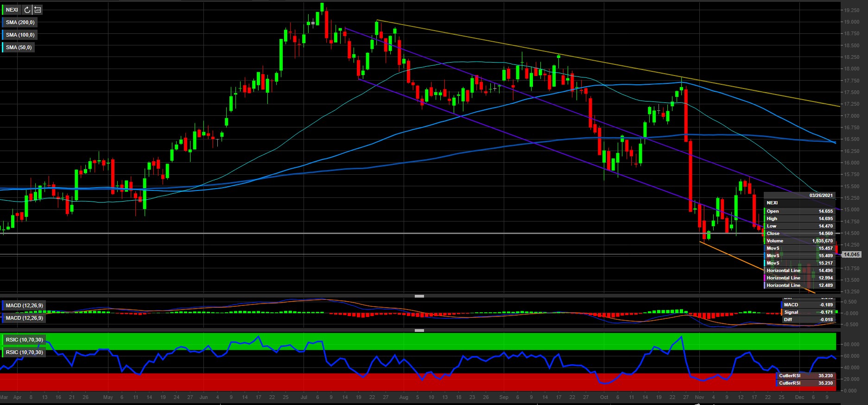Click the MovS row showing 15.457
Image resolution: width=868 pixels, height=405 pixels.
[799, 248]
